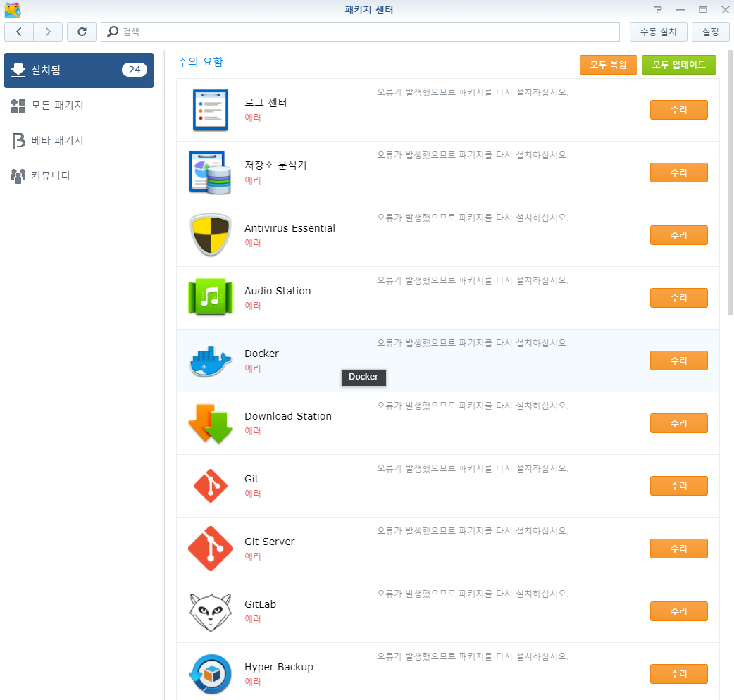Repair Download Station with 수리 button
The width and height of the screenshot is (734, 700).
679,423
